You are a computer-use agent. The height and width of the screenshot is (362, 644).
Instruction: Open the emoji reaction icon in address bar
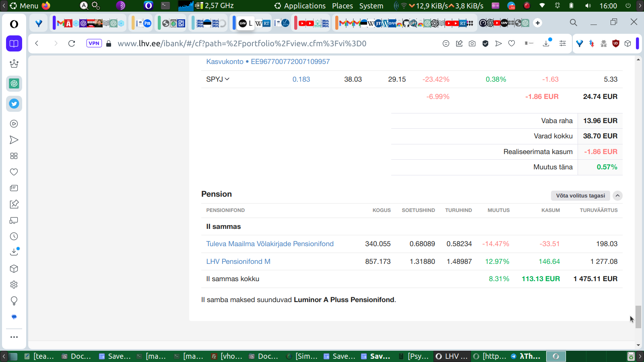coord(446,43)
